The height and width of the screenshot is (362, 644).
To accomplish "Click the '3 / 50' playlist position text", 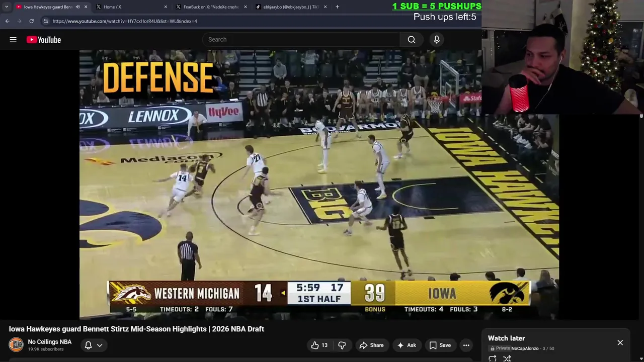I will pyautogui.click(x=548, y=348).
